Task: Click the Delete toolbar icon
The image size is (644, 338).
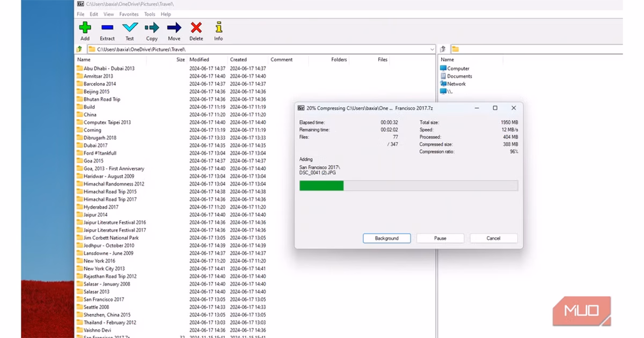Action: [196, 27]
